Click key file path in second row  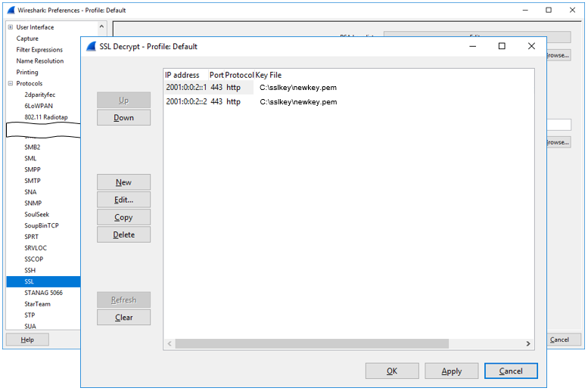(298, 101)
